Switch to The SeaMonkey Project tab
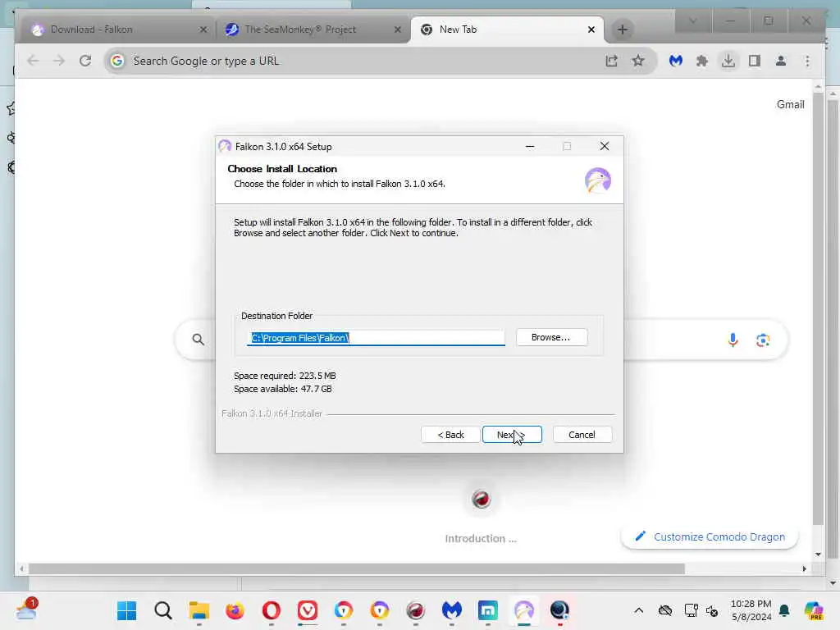 tap(313, 30)
